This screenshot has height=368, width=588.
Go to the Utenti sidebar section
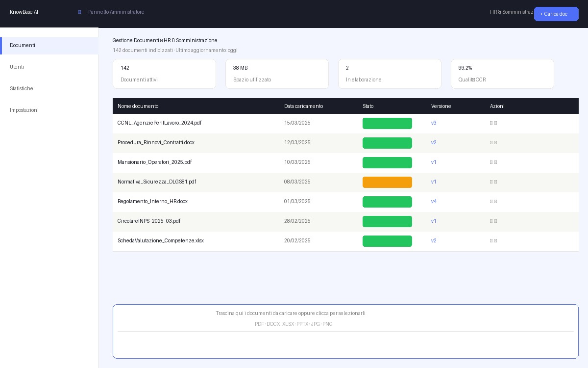click(x=17, y=67)
